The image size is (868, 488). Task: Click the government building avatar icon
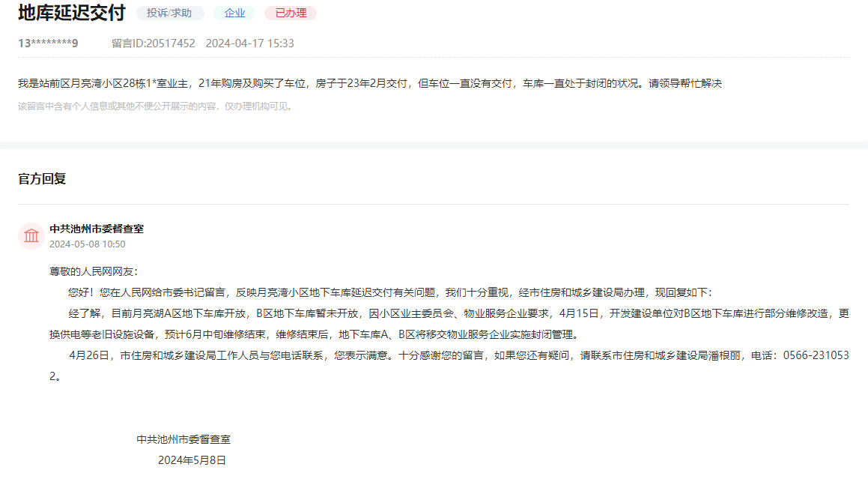(x=31, y=236)
